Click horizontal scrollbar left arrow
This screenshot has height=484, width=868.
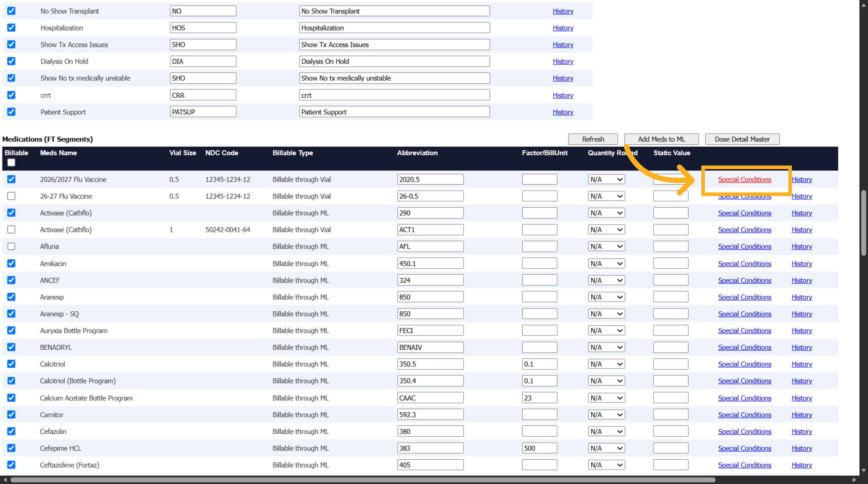[5, 480]
